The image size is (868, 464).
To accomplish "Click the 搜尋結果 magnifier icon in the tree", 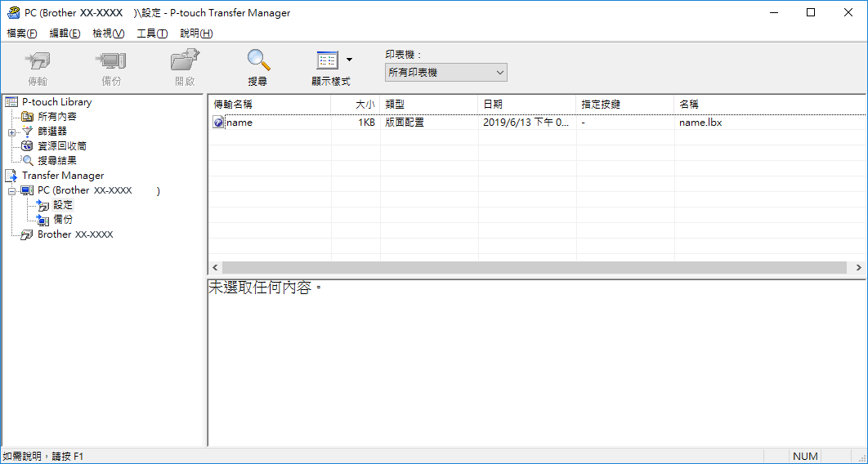I will (27, 161).
